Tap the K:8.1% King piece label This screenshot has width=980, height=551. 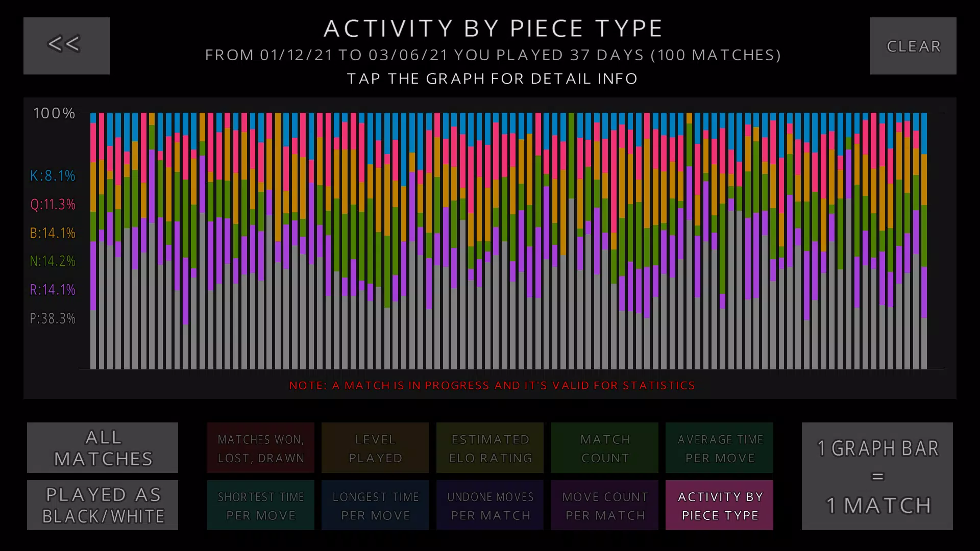coord(53,176)
